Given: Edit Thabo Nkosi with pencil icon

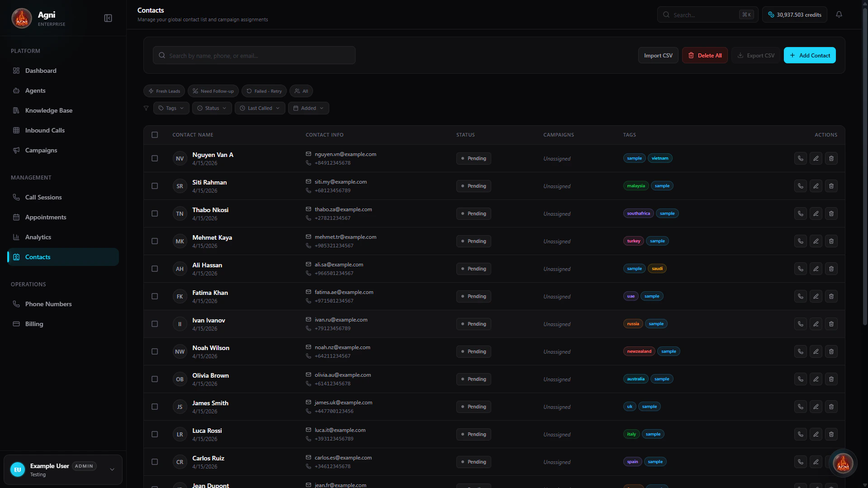Looking at the screenshot, I should (x=816, y=213).
